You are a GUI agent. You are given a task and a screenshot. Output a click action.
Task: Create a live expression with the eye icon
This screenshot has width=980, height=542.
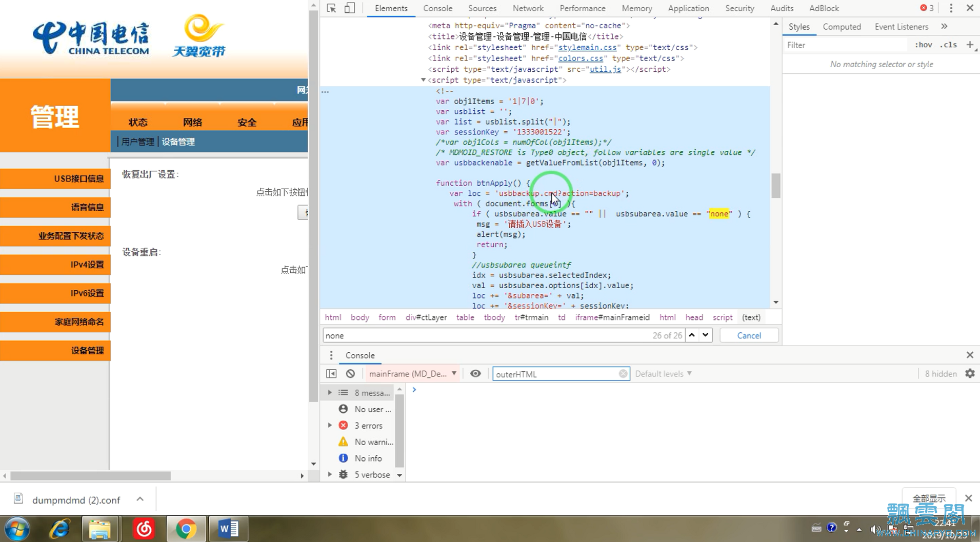point(475,374)
